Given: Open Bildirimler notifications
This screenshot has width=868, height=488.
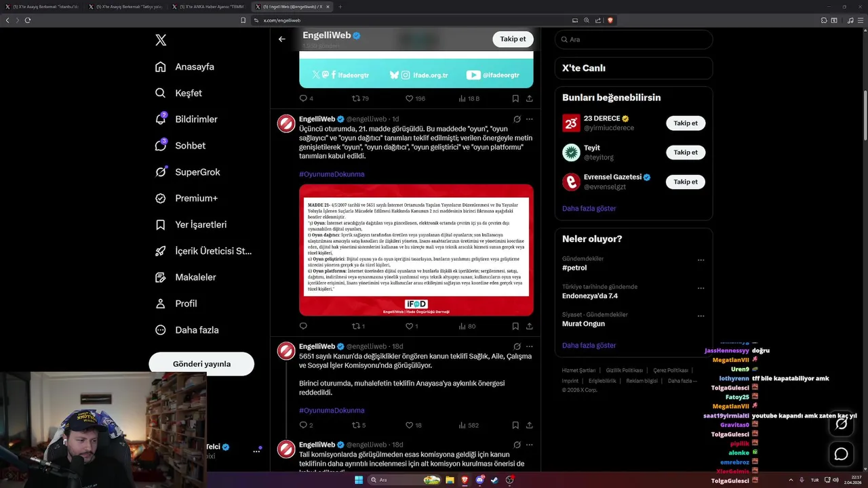Looking at the screenshot, I should tap(186, 119).
